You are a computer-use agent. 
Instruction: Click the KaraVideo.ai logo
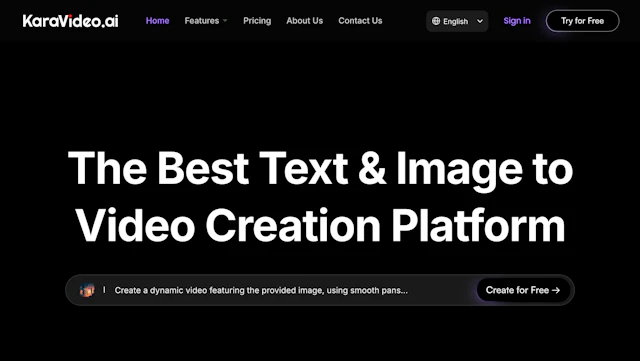[71, 21]
